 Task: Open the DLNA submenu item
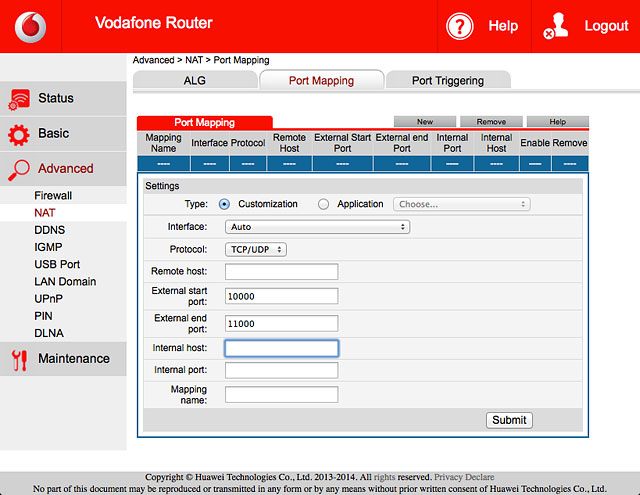[49, 333]
